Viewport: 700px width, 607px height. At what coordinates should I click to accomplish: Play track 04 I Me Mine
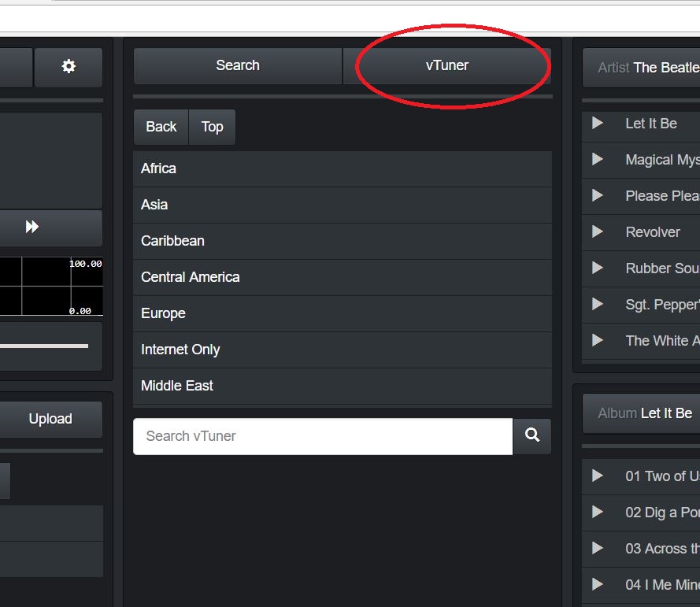[x=598, y=584]
